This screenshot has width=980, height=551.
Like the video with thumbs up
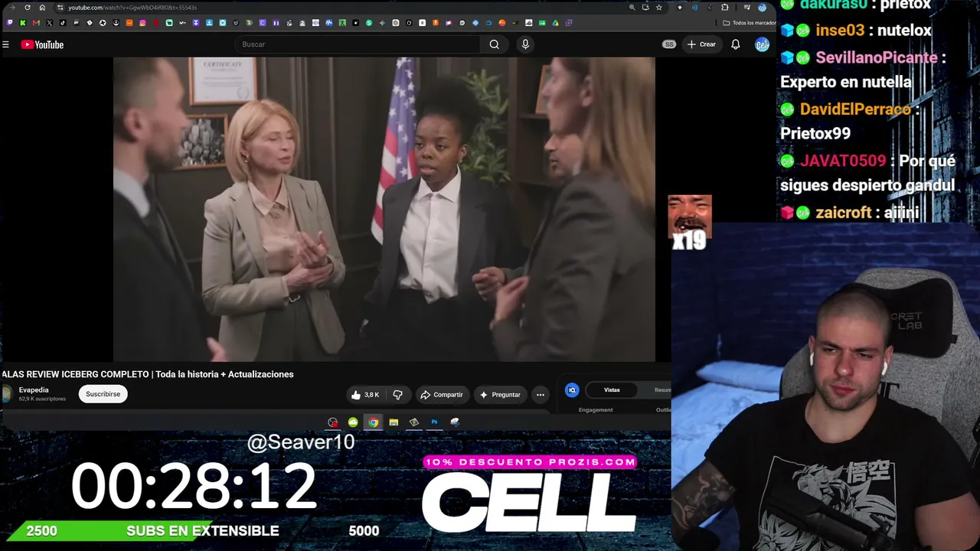click(x=366, y=395)
